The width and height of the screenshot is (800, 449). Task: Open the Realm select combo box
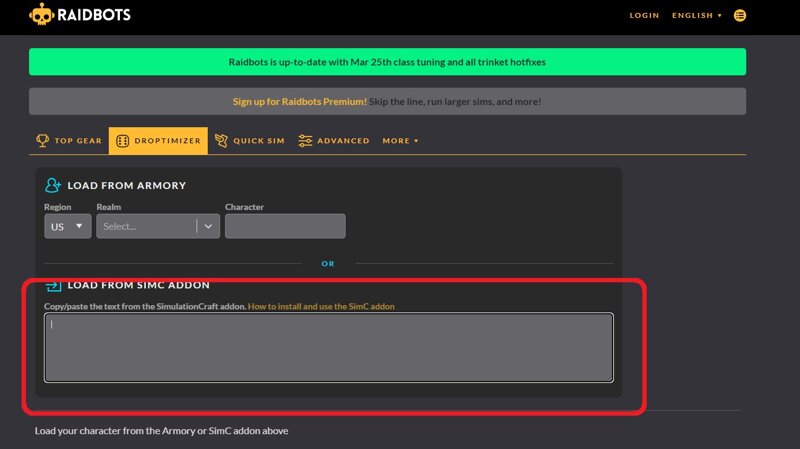158,226
